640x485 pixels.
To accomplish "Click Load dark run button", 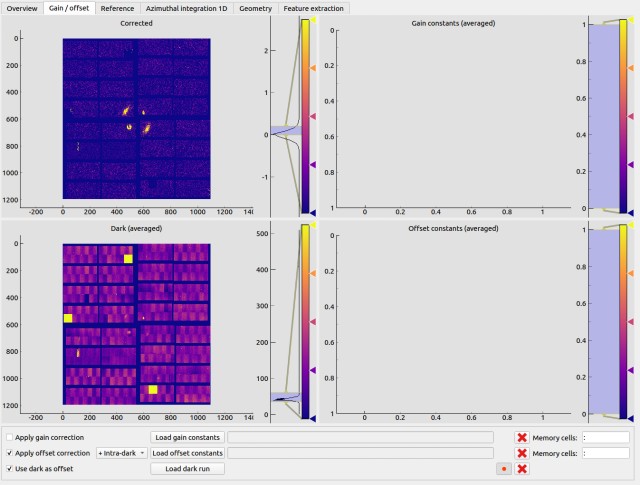I will tap(187, 469).
